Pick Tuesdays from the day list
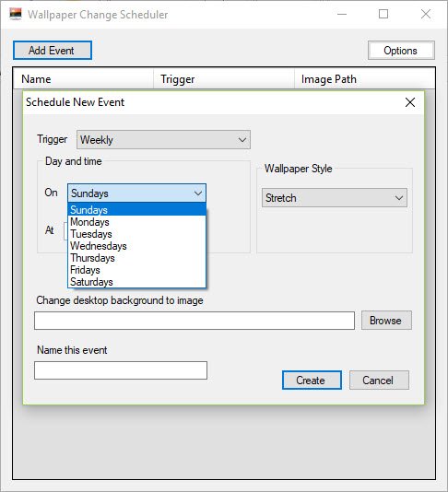The image size is (448, 492). [136, 234]
